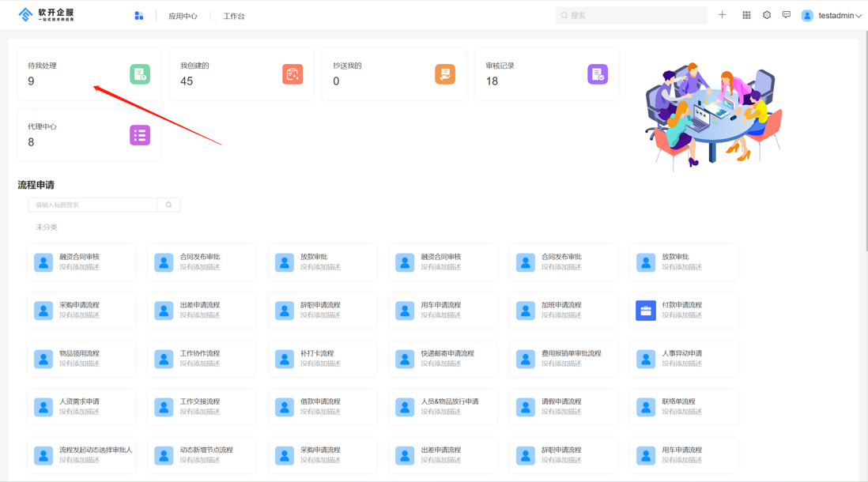
Task: Click the avatar icon of 工作协作流程
Action: 164,359
